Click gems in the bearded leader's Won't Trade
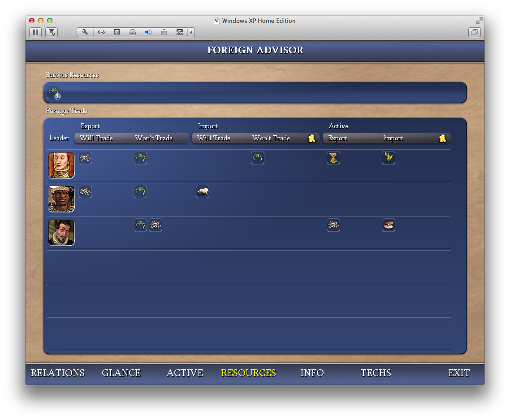 click(x=156, y=225)
